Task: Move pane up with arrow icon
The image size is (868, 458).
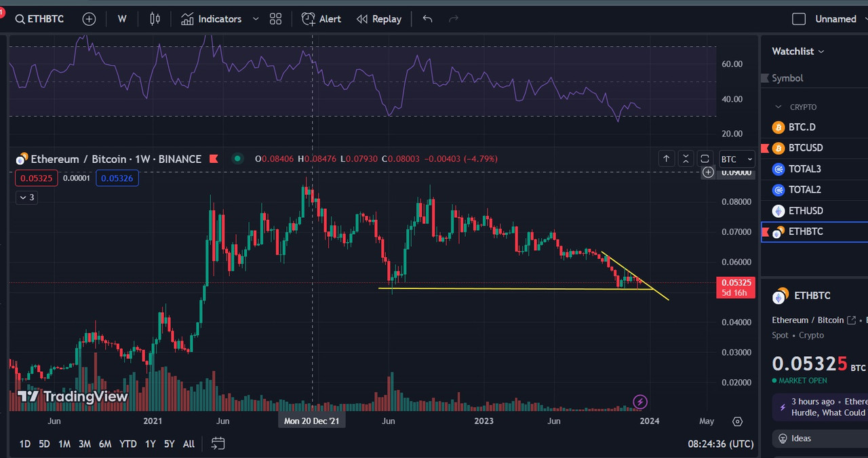Action: click(x=667, y=159)
